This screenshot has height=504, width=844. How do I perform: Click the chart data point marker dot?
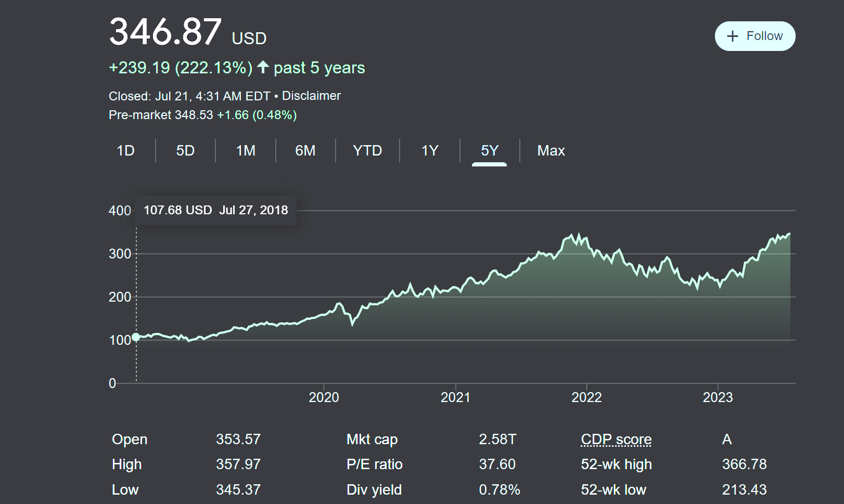(x=136, y=337)
